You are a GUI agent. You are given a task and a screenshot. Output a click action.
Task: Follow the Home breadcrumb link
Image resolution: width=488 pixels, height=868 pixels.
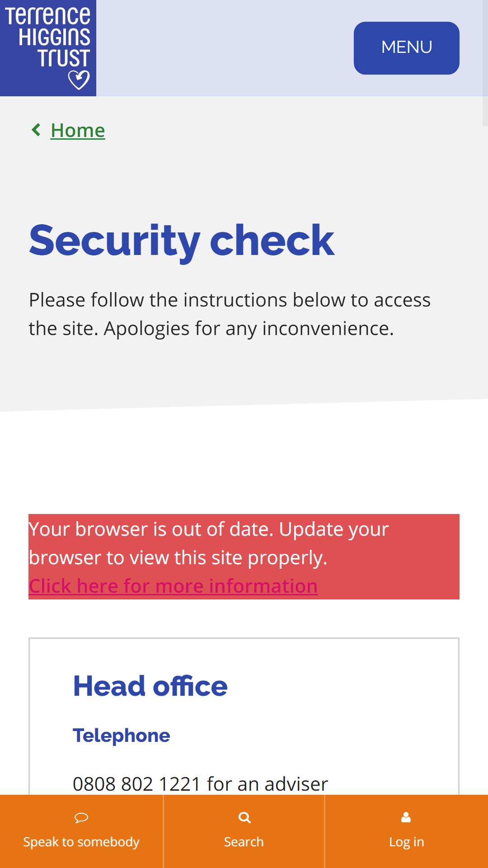pyautogui.click(x=78, y=130)
